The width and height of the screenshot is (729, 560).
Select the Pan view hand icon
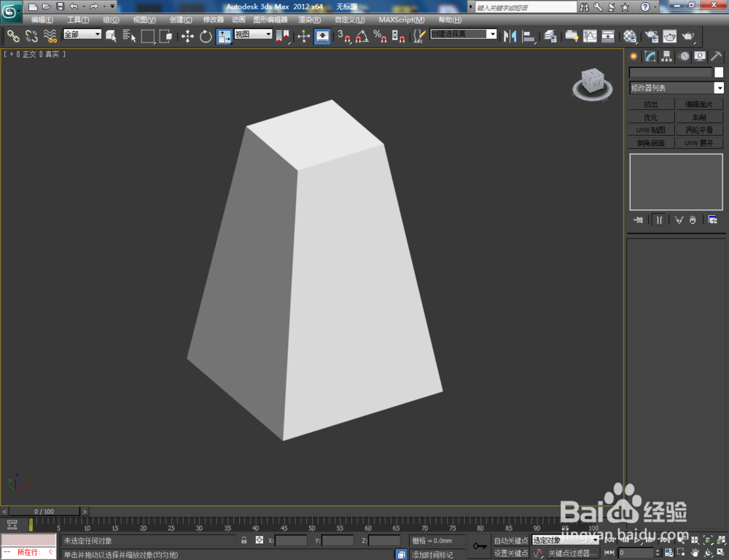tap(695, 553)
